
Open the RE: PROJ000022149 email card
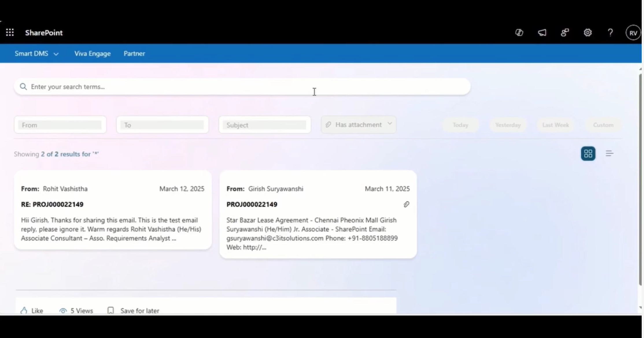(x=113, y=210)
